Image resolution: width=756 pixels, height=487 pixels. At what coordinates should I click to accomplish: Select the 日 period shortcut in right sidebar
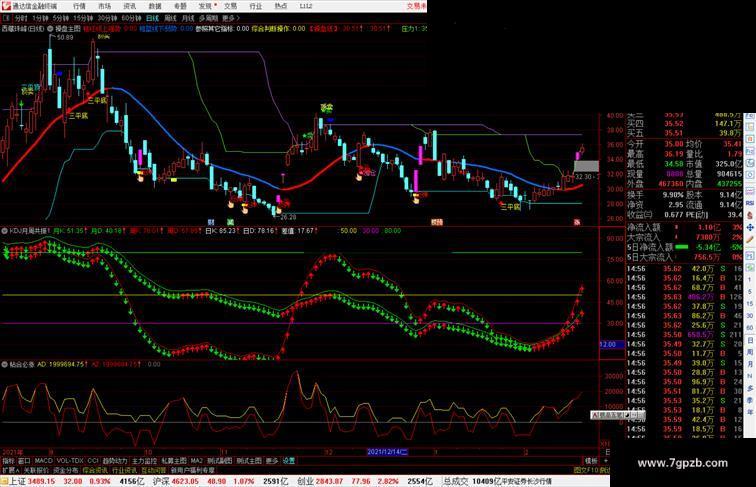[x=750, y=340]
